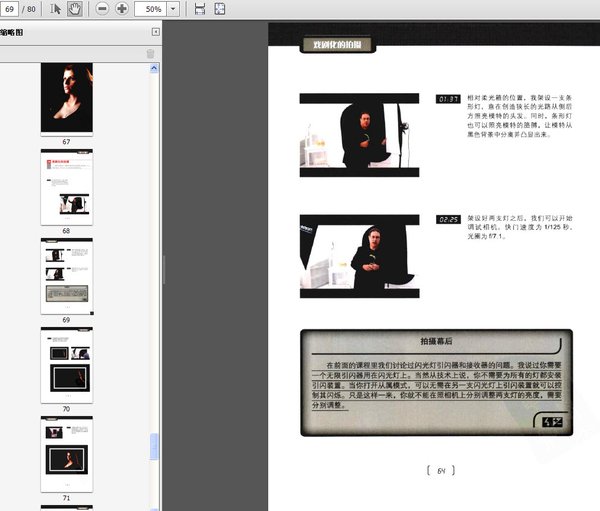Click the trash icon in thumbnails panel
The width and height of the screenshot is (600, 511).
coord(150,54)
